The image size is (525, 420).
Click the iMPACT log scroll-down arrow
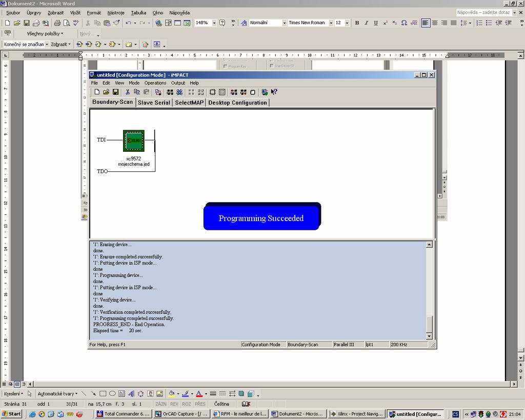429,336
